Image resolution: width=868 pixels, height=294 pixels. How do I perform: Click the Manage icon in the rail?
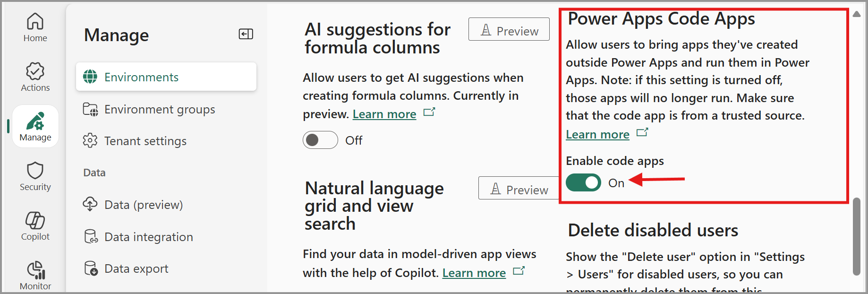(35, 127)
